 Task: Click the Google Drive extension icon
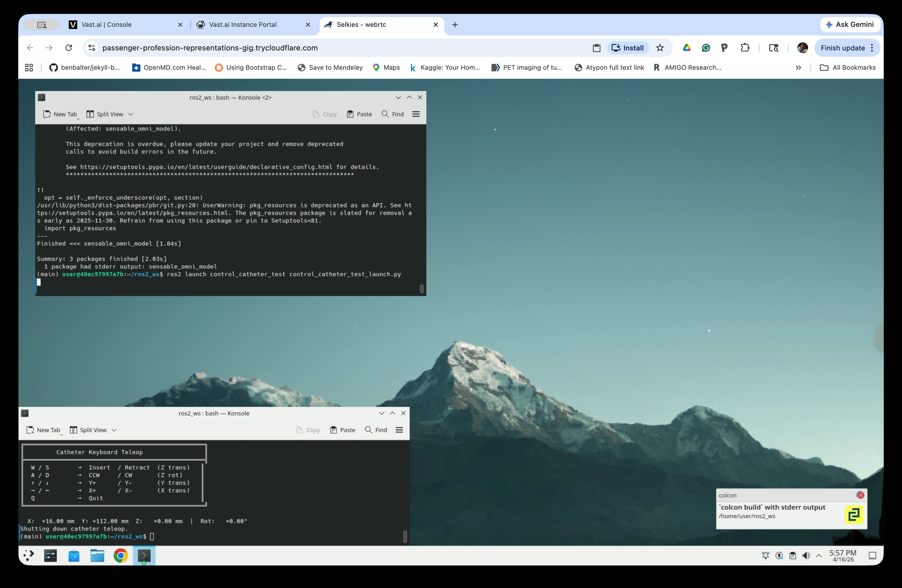tap(686, 48)
